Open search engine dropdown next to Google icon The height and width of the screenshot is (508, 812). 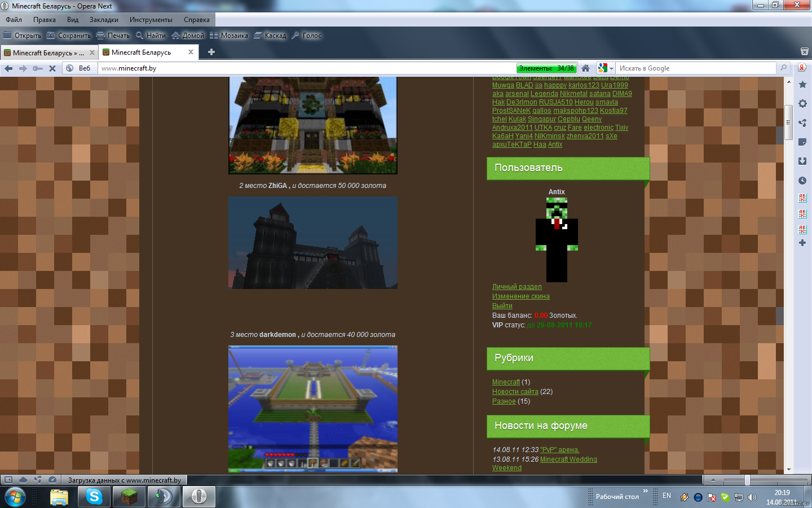tap(612, 68)
